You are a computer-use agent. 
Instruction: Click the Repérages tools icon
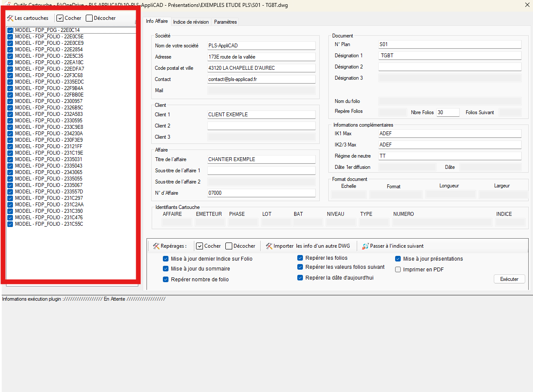click(156, 246)
